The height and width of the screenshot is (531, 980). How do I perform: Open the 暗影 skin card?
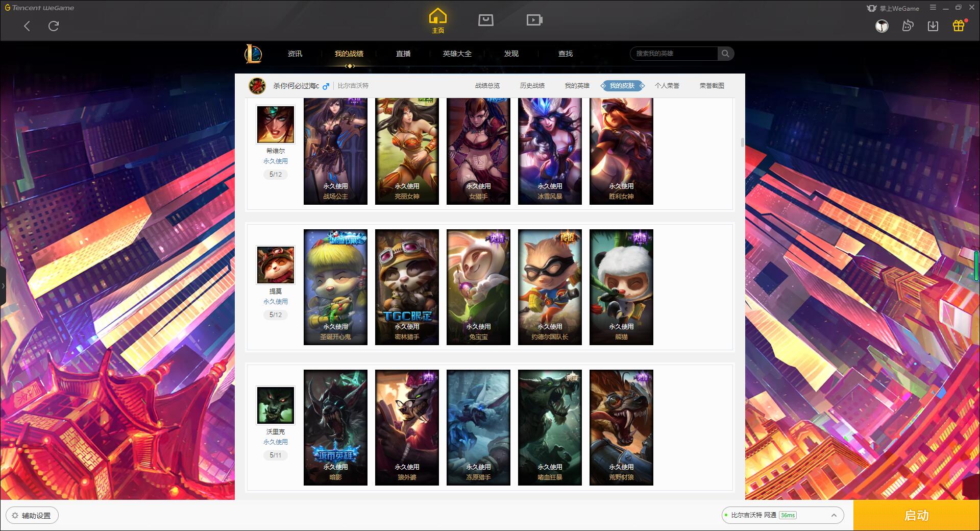(335, 427)
